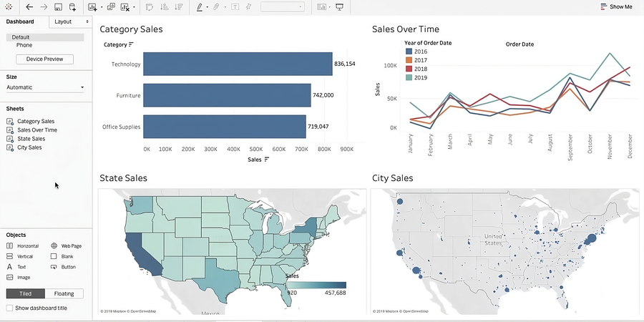Open Device Preview
Screen dimensions: 644x322
[45, 59]
